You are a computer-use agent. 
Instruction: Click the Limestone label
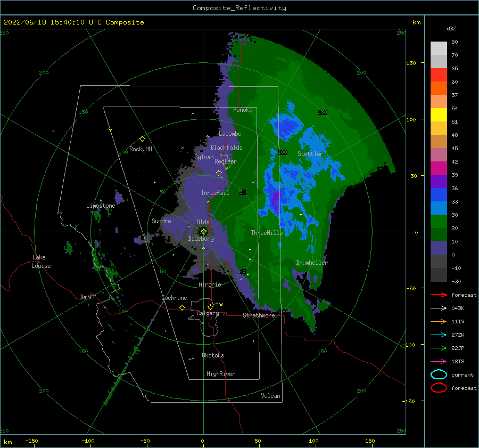point(101,206)
